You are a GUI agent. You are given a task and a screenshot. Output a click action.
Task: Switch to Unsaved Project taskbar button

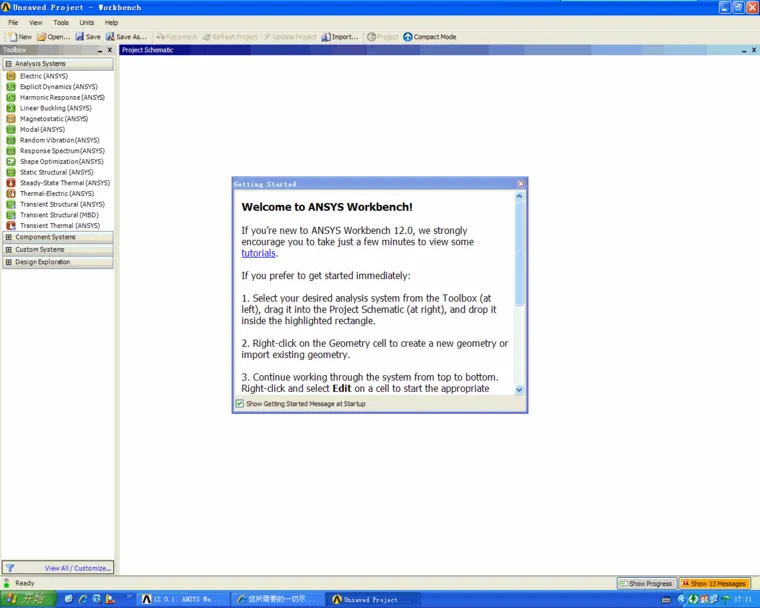(373, 600)
